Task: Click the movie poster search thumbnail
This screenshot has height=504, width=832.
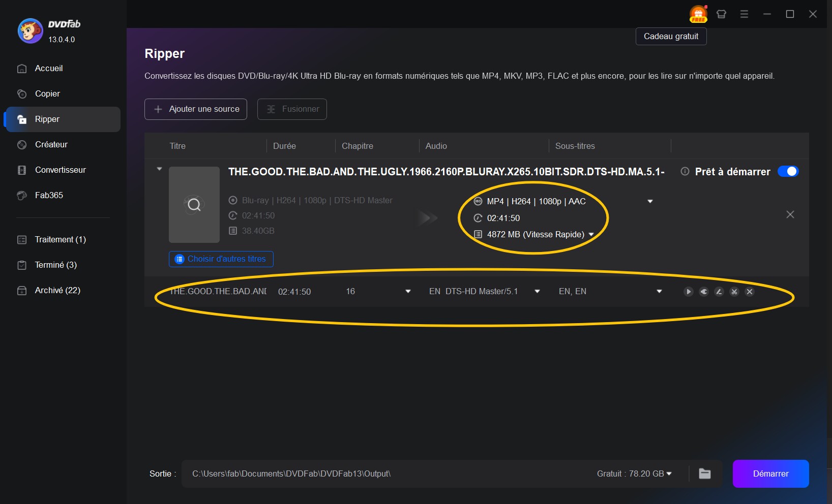Action: point(194,205)
